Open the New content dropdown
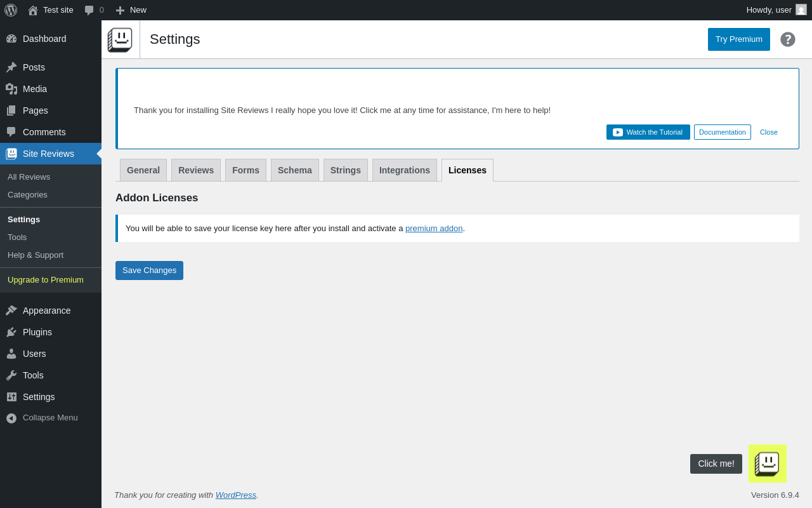The width and height of the screenshot is (812, 508). click(131, 10)
